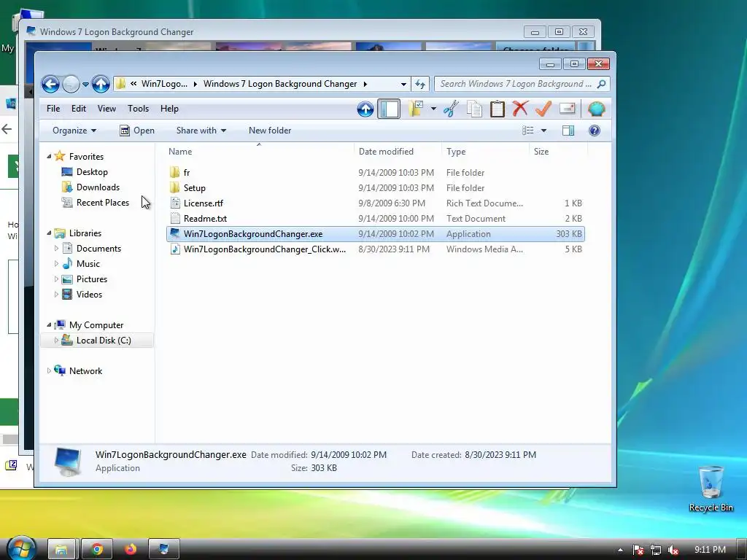The image size is (747, 560).
Task: Select Downloads in Favorites
Action: [98, 187]
